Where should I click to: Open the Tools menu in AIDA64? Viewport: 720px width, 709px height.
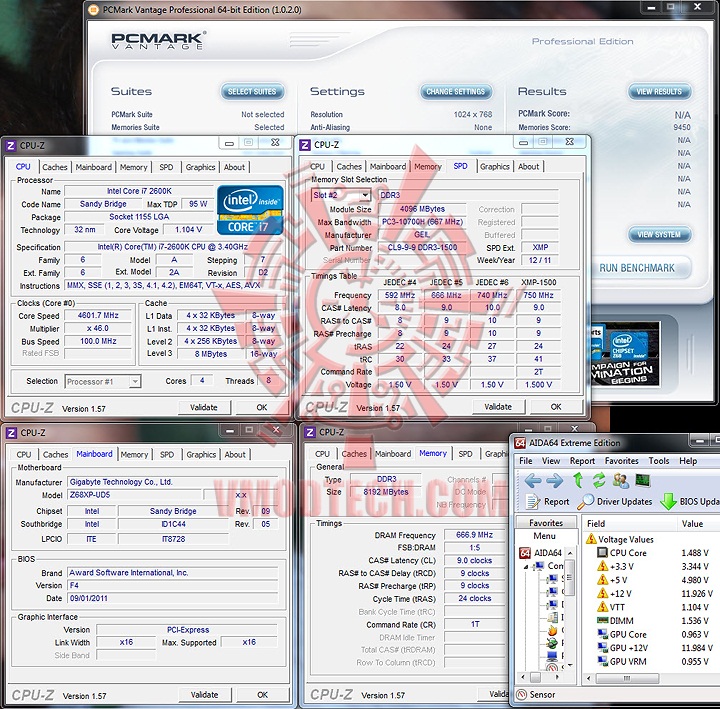[x=659, y=461]
